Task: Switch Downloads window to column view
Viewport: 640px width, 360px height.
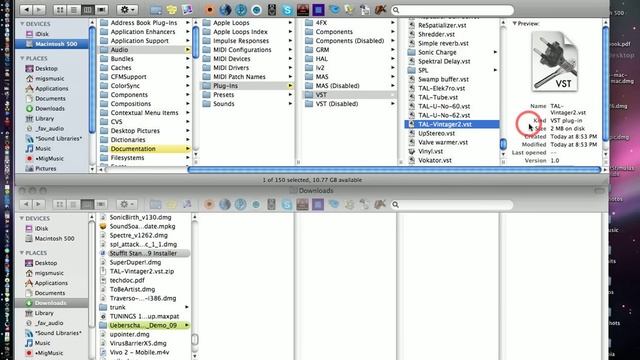Action: click(87, 204)
